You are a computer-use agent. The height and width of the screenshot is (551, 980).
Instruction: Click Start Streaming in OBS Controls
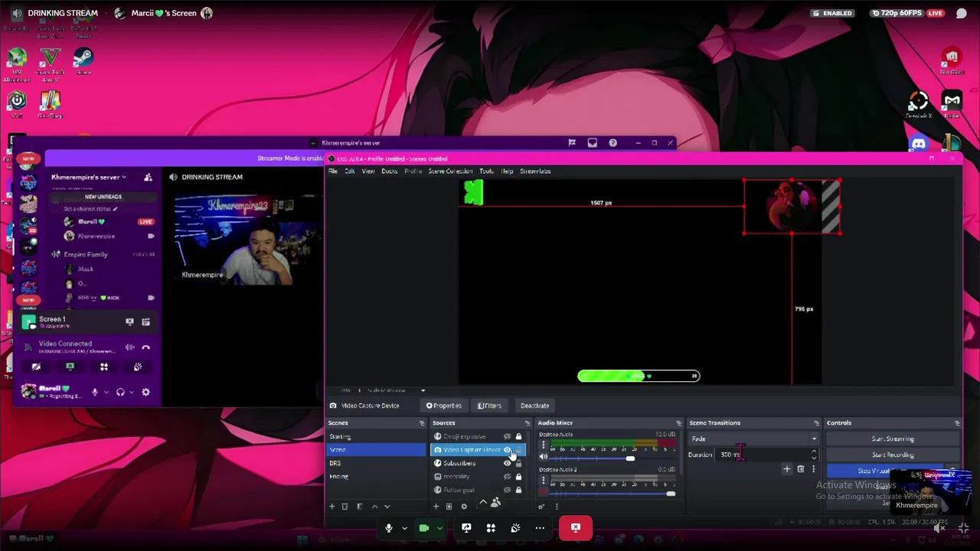click(x=893, y=439)
